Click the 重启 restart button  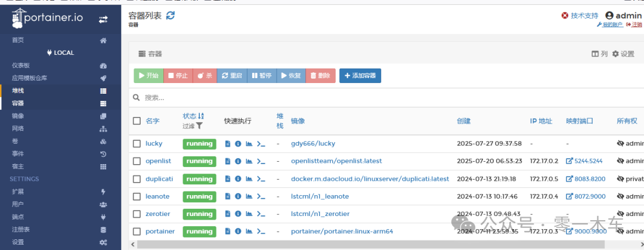click(x=231, y=76)
